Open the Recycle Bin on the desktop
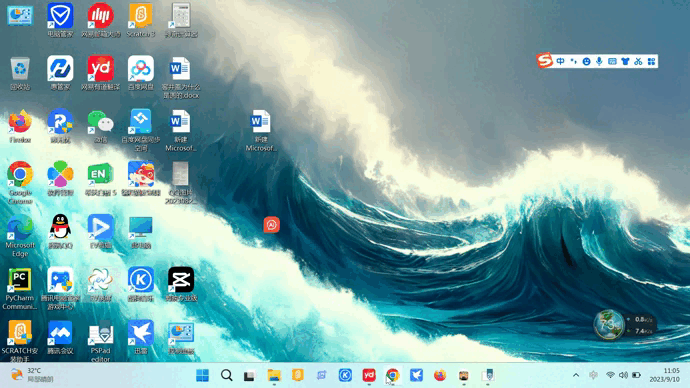690x388 pixels. click(20, 69)
